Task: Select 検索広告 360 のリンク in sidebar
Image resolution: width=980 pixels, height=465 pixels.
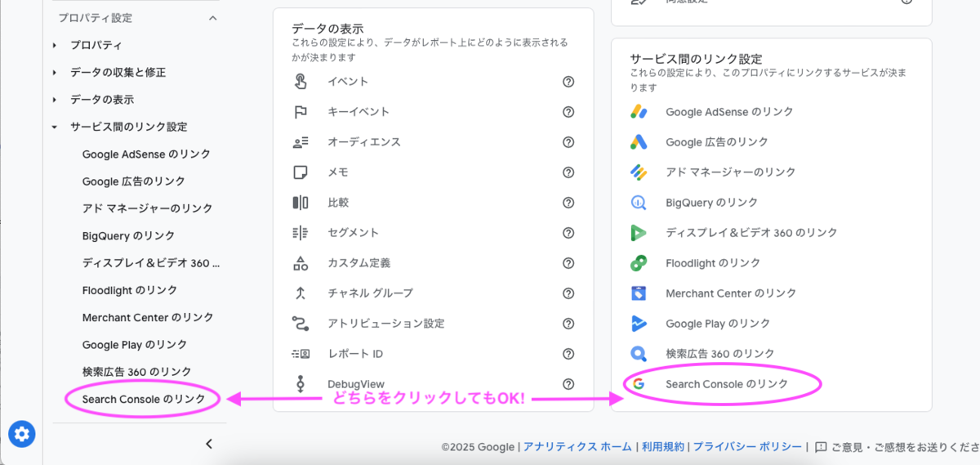Action: click(x=136, y=372)
